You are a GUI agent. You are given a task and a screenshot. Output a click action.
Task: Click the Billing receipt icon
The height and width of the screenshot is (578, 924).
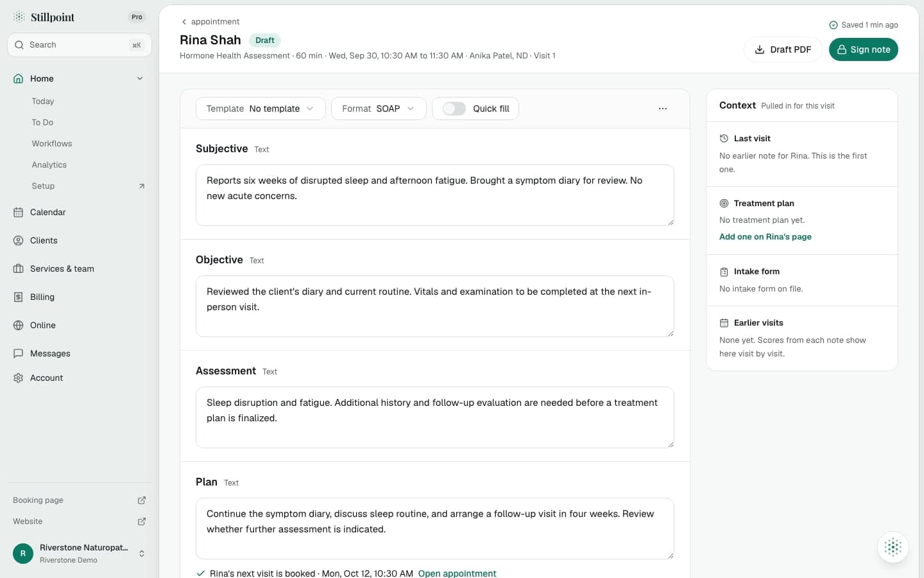click(19, 297)
